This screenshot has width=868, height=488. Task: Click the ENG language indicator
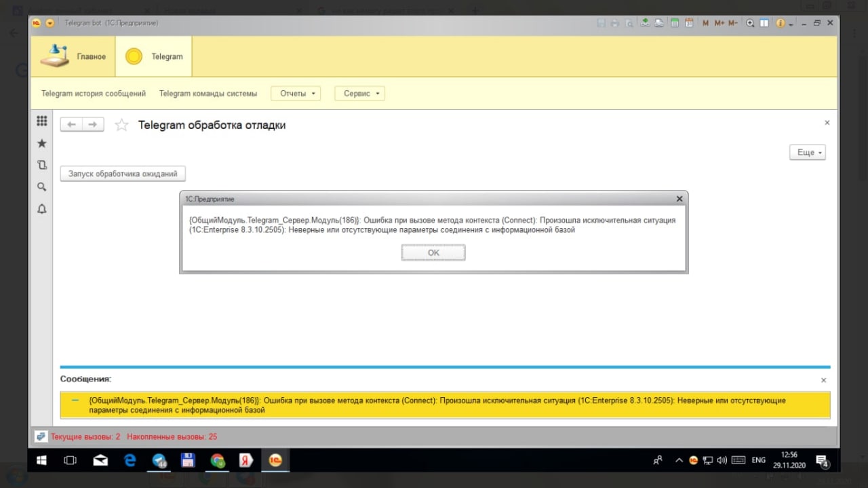759,460
